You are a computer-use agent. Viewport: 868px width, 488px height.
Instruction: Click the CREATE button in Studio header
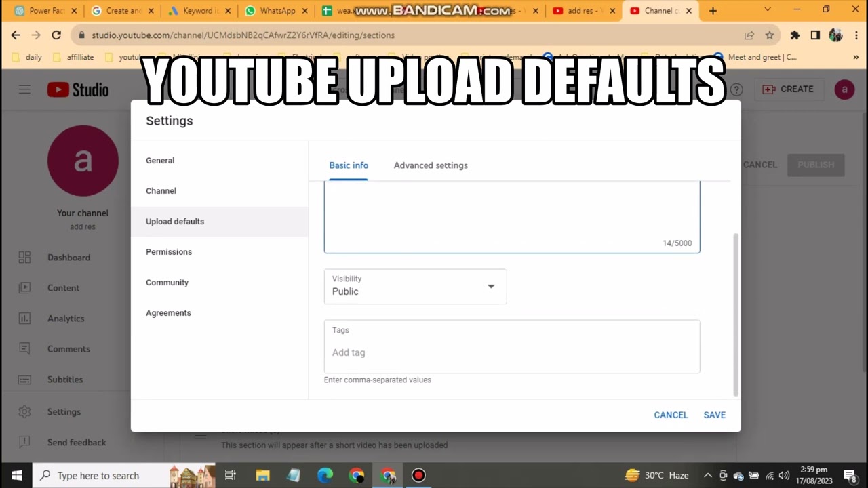pos(788,89)
